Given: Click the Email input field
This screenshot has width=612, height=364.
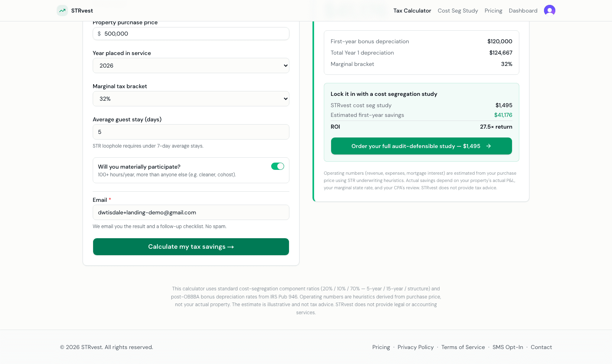Looking at the screenshot, I should [x=191, y=212].
